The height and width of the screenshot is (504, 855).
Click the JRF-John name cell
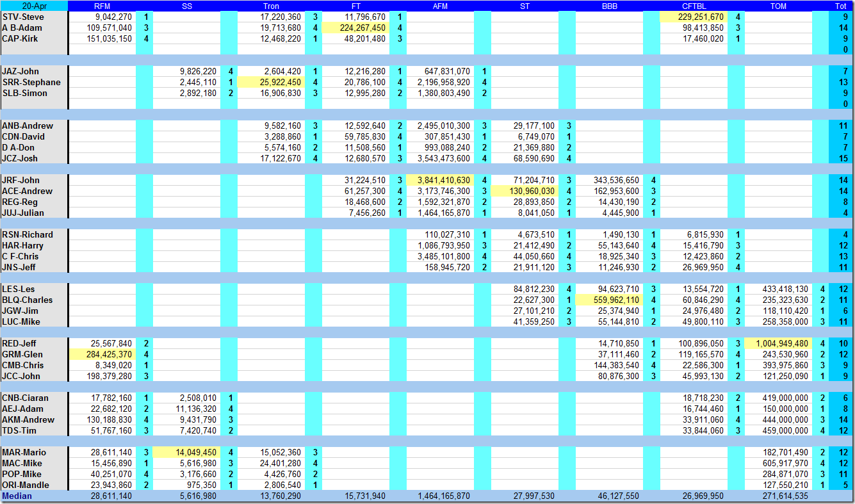34,180
